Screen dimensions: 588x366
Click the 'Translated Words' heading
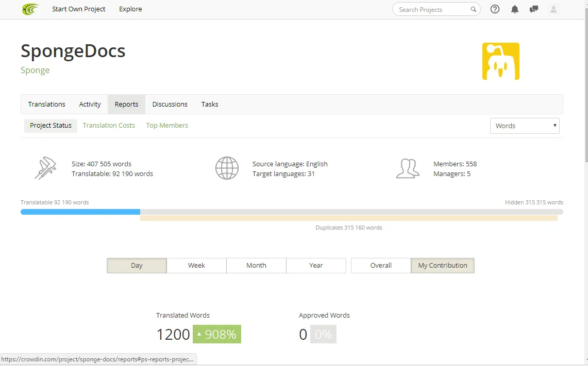183,316
